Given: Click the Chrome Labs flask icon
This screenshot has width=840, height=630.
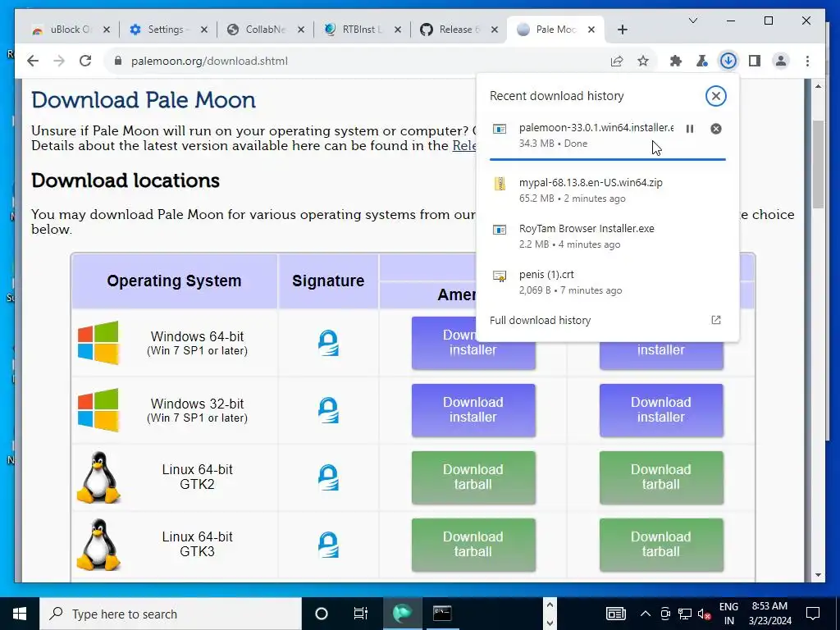Looking at the screenshot, I should [x=702, y=61].
